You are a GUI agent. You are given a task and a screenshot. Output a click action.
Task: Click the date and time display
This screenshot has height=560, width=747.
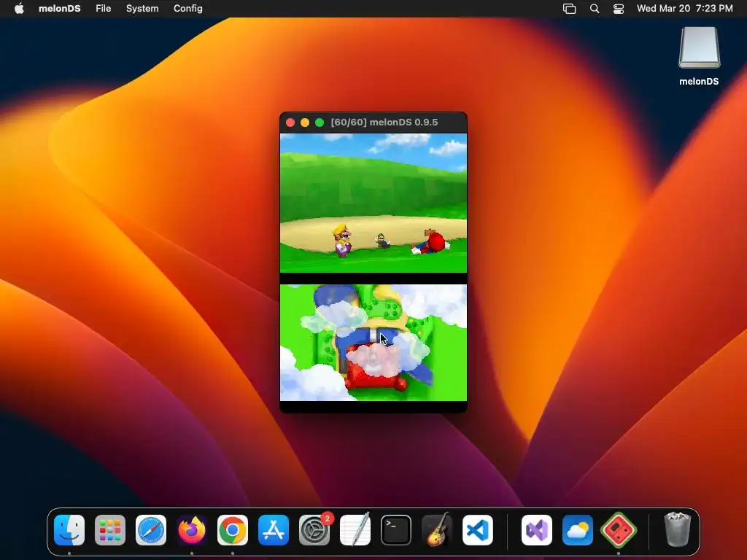[684, 8]
